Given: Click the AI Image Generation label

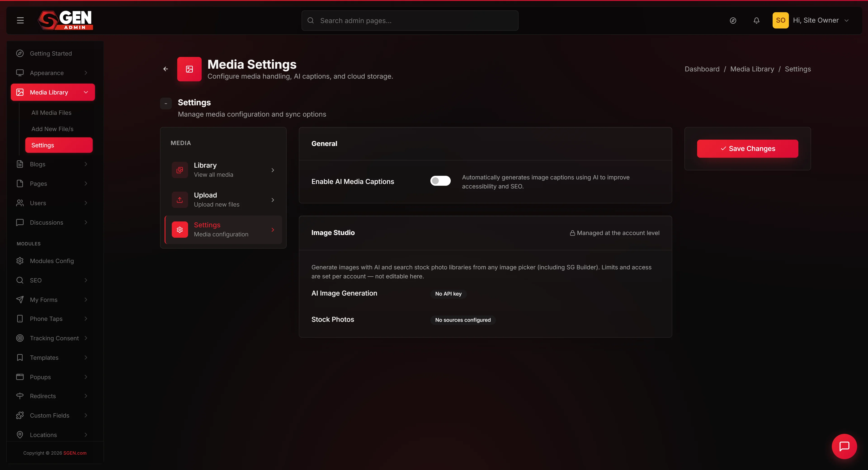Looking at the screenshot, I should (344, 293).
